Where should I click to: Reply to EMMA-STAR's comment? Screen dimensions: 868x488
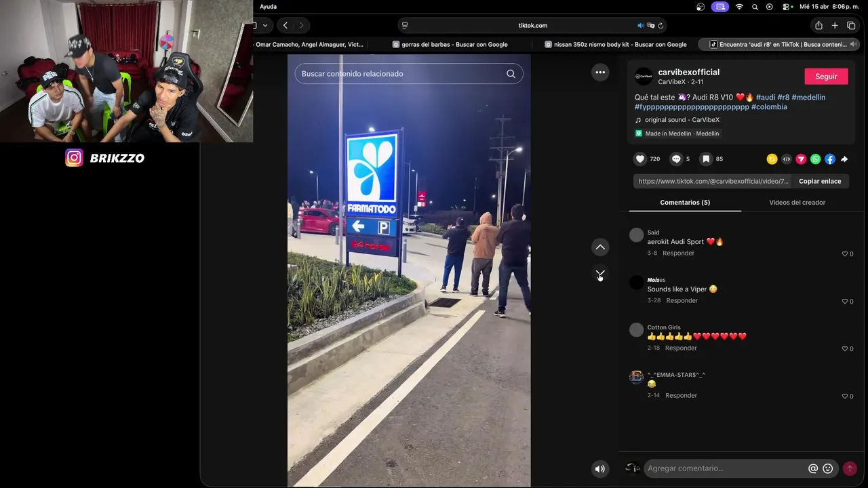click(x=681, y=396)
